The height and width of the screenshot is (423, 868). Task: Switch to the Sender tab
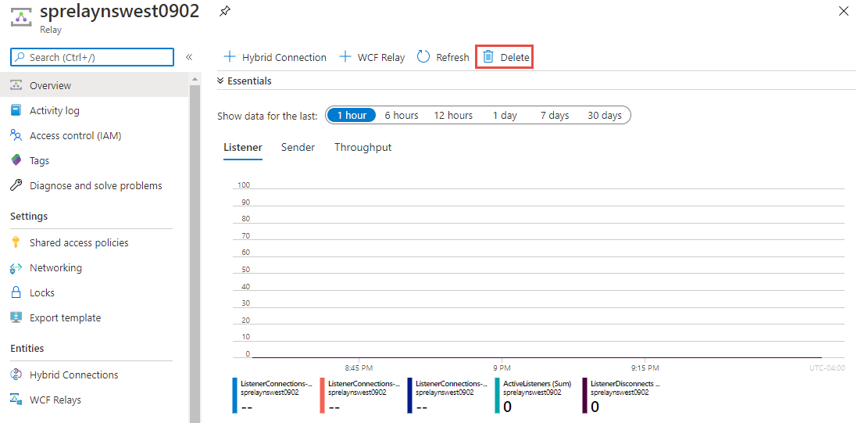298,147
